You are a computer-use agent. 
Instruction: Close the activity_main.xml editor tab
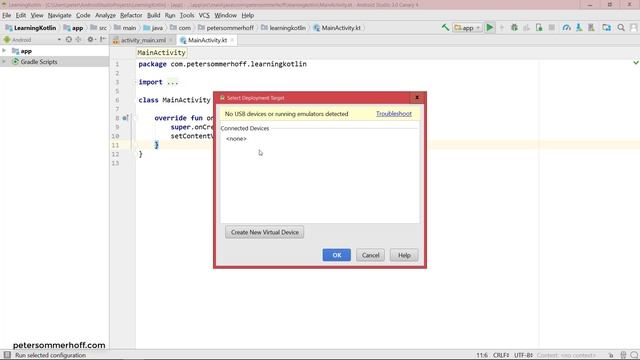(x=171, y=40)
